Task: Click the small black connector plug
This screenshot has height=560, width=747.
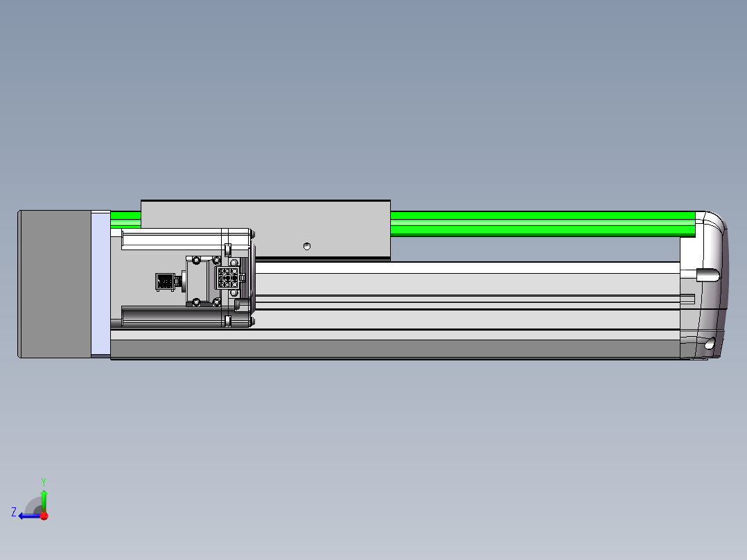Action: (165, 281)
